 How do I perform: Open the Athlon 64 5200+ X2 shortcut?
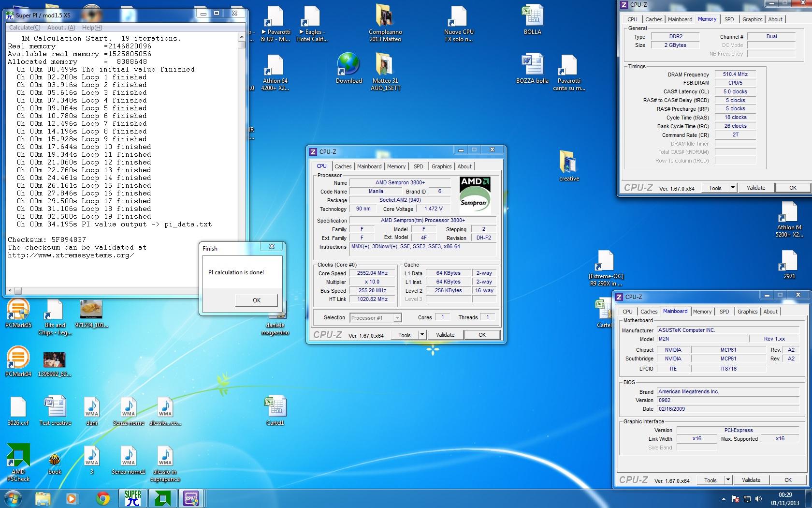789,219
